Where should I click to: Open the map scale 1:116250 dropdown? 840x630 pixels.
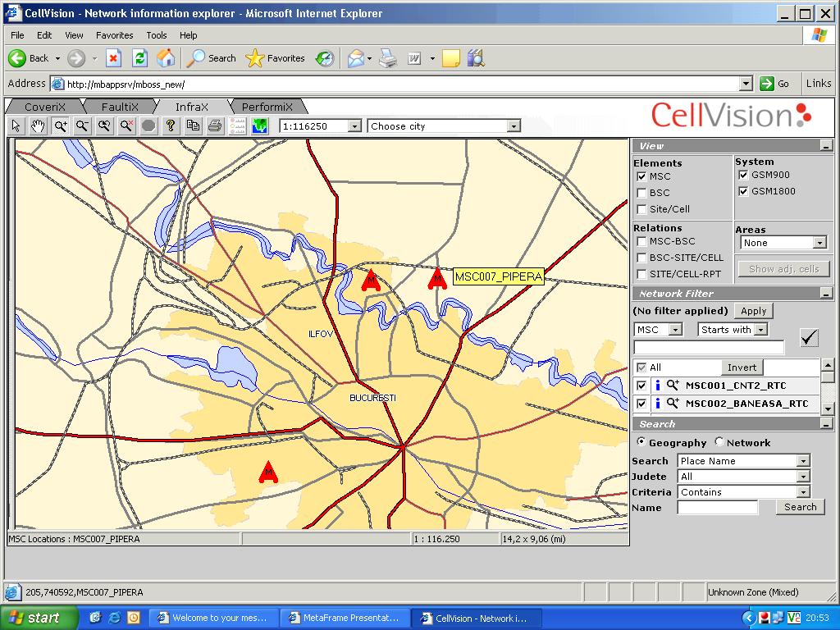(x=354, y=126)
